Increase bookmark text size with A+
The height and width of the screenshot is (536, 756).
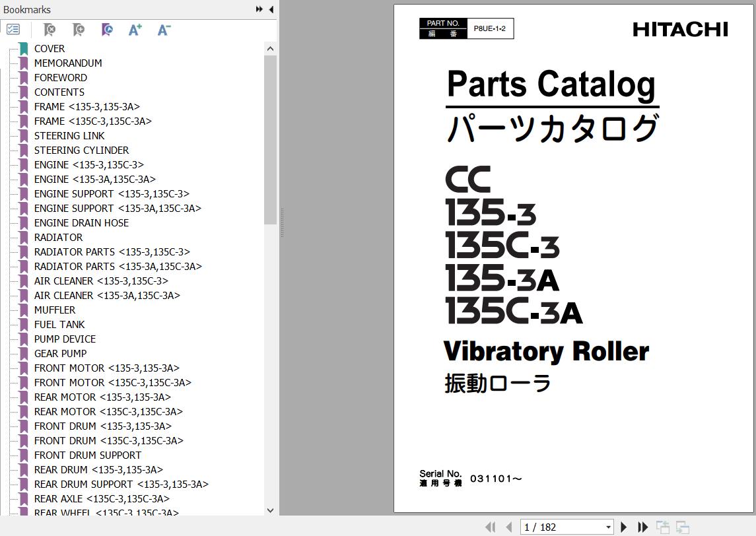[x=135, y=30]
